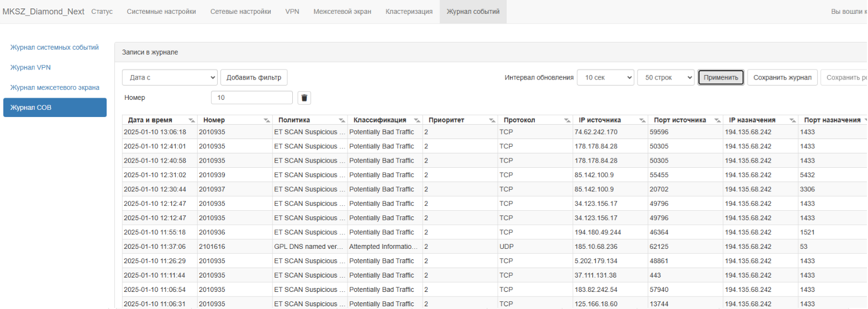Sort by Дата и время column arrow

[x=192, y=120]
